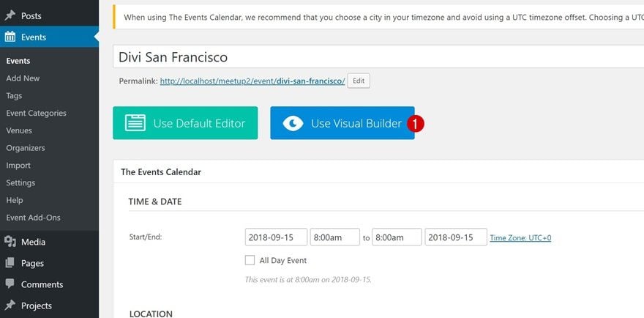Screen dimensions: 644x318
Task: Click the Edit permalink button
Action: tap(359, 81)
